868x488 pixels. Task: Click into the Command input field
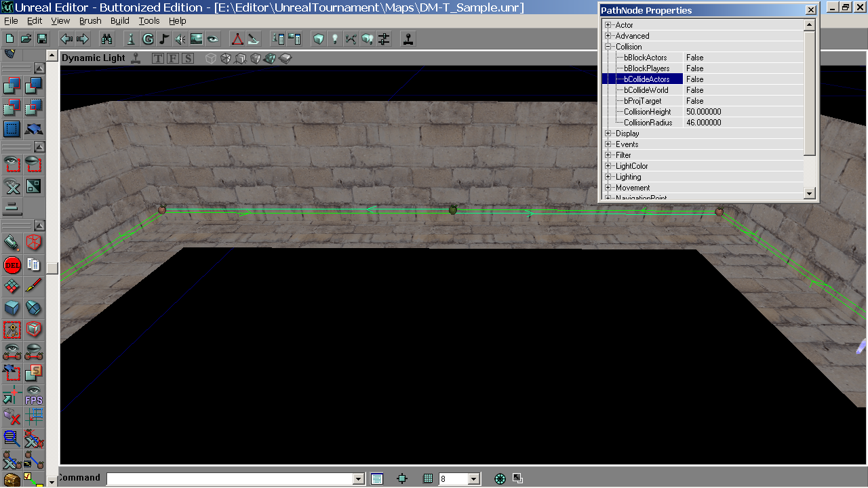tap(230, 479)
